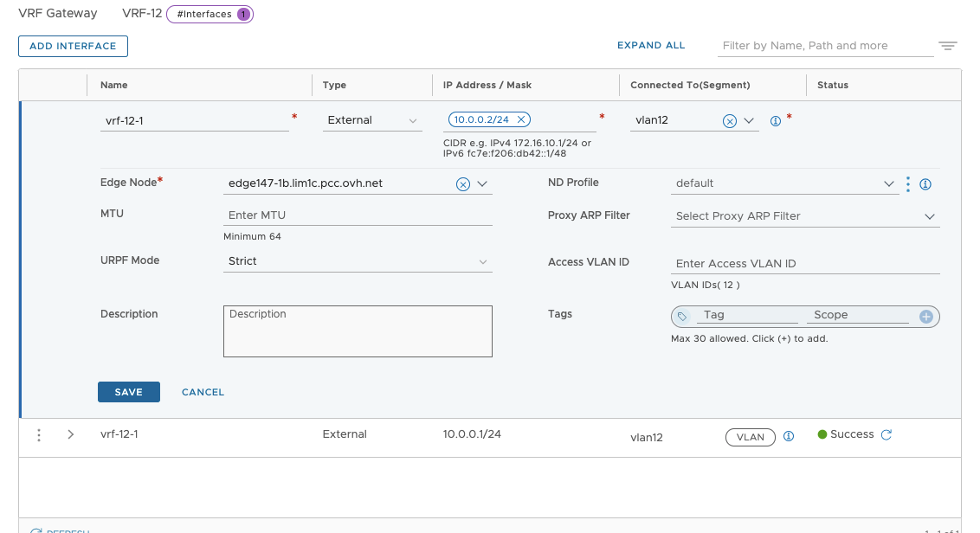This screenshot has width=980, height=533.
Task: Open the Type dropdown showing External
Action: tap(372, 121)
